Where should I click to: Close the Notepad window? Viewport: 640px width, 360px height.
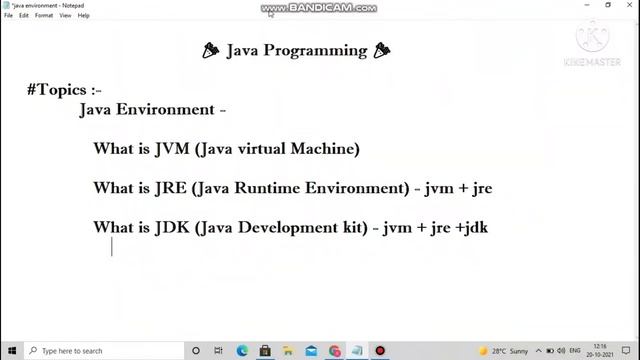[x=629, y=5]
